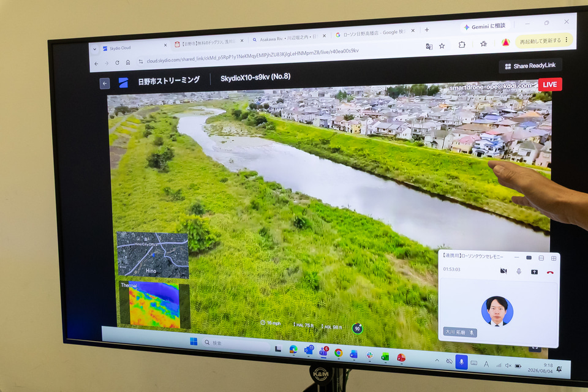The image size is (588, 392).
Task: Open PowerPoint from the taskbar
Action: [401, 358]
